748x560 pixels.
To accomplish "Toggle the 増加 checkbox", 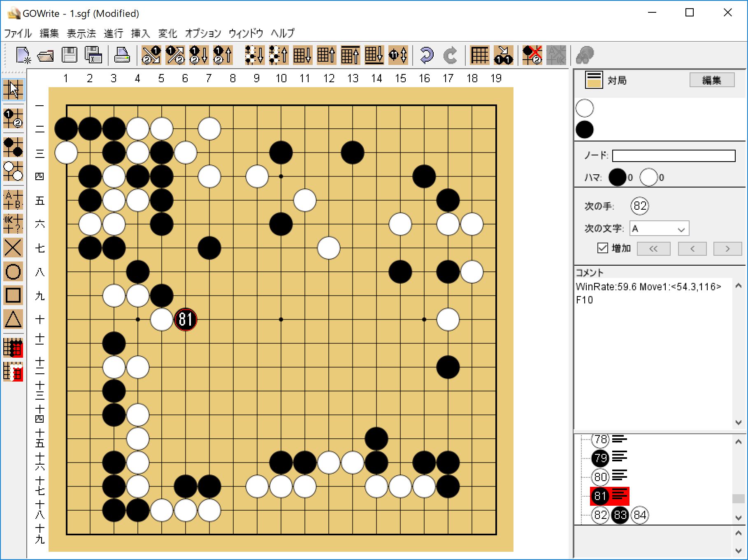I will tap(602, 248).
